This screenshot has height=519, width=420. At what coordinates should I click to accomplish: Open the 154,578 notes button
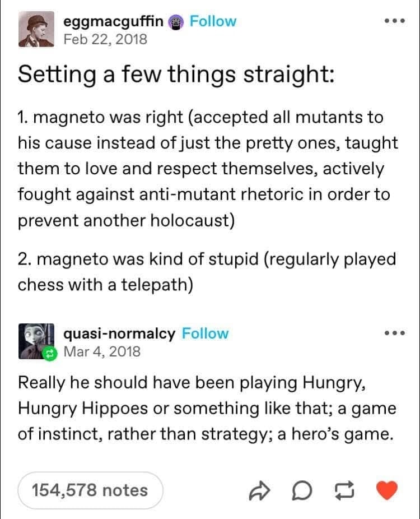click(x=90, y=490)
